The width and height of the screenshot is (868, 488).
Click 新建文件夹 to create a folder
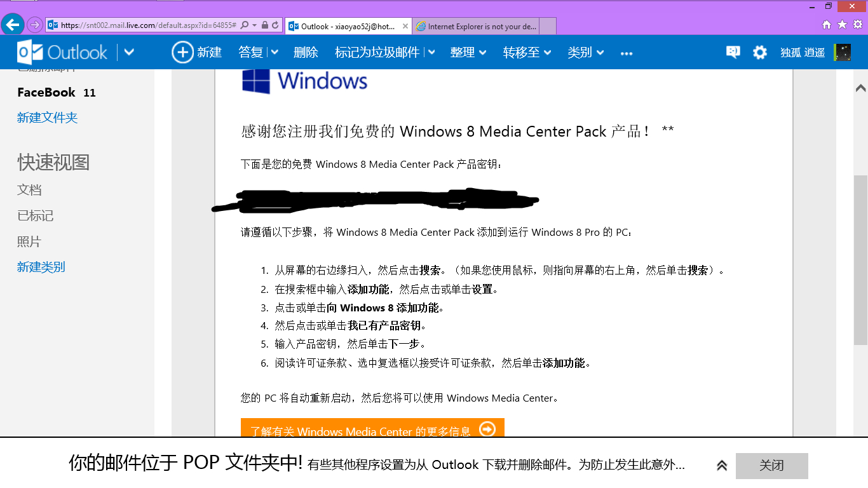48,118
